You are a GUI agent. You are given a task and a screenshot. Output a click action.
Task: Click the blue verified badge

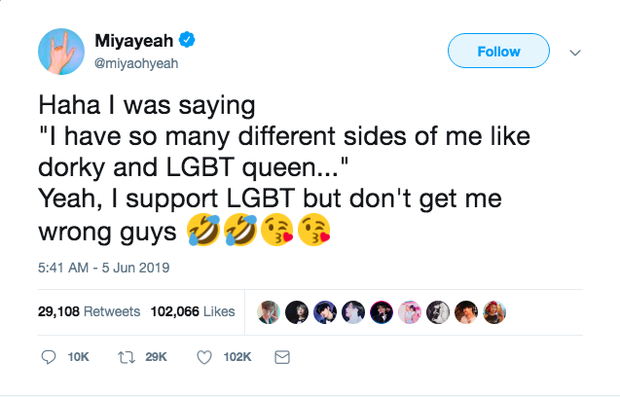[x=187, y=40]
